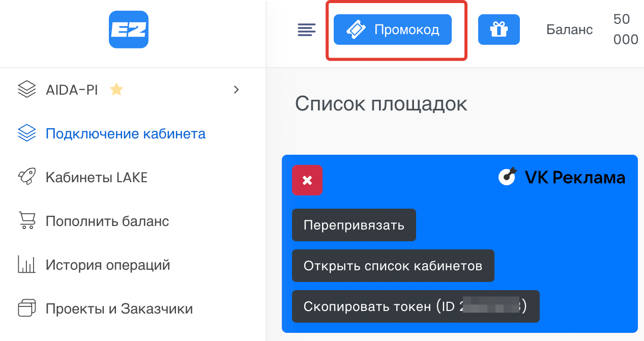Click the EZ logo icon
The width and height of the screenshot is (644, 341).
point(128,30)
